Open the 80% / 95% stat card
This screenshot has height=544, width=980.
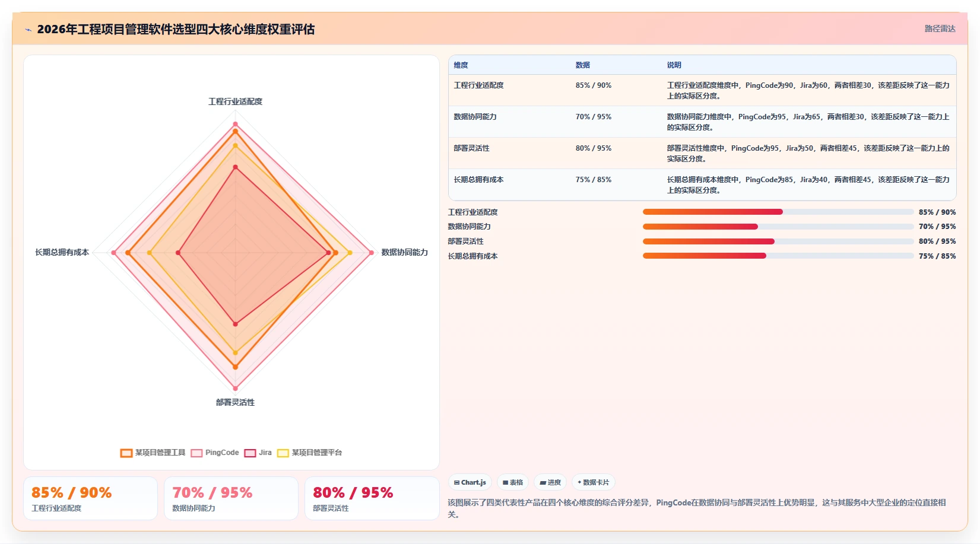(372, 498)
